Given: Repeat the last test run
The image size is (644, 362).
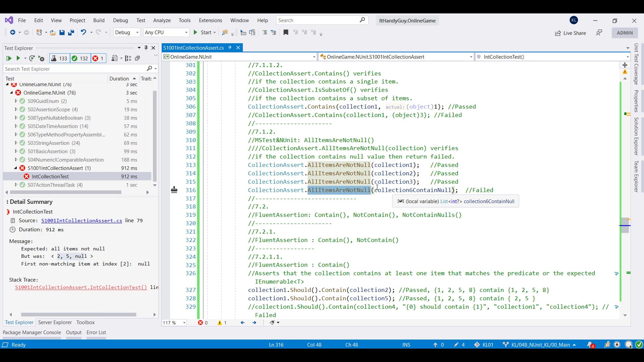Looking at the screenshot, I should (x=32, y=58).
